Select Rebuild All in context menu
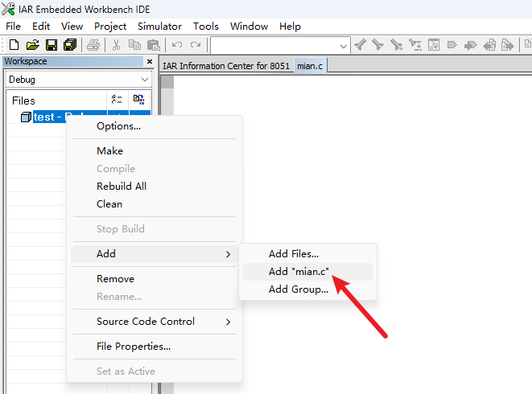The width and height of the screenshot is (532, 394). (x=155, y=187)
